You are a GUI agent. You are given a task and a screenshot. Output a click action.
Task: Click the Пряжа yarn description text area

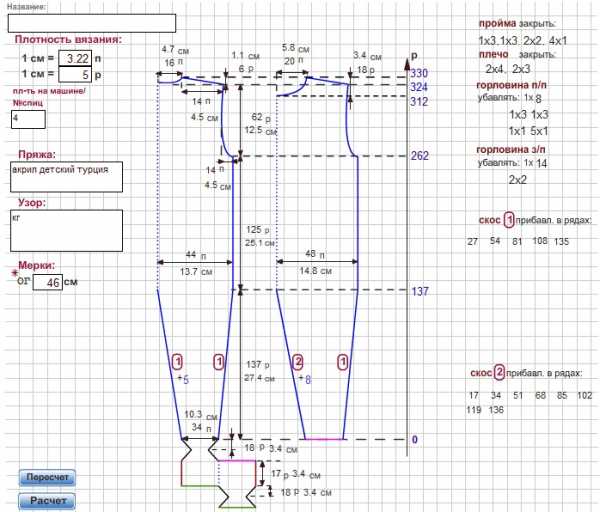(65, 178)
